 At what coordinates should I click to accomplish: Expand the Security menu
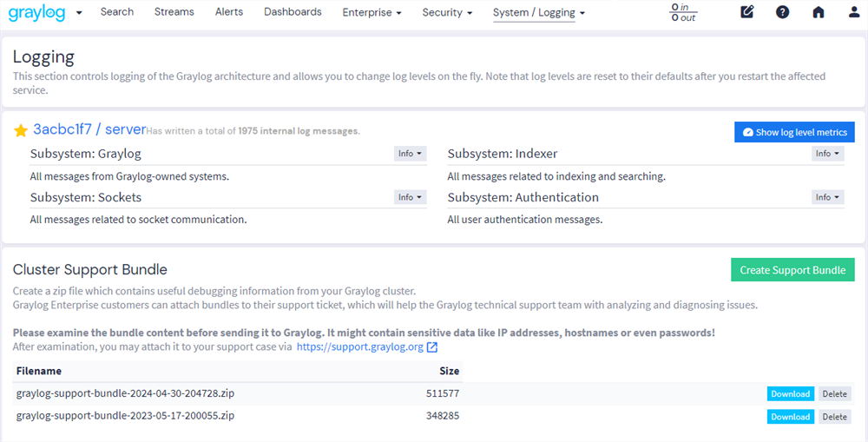[447, 12]
